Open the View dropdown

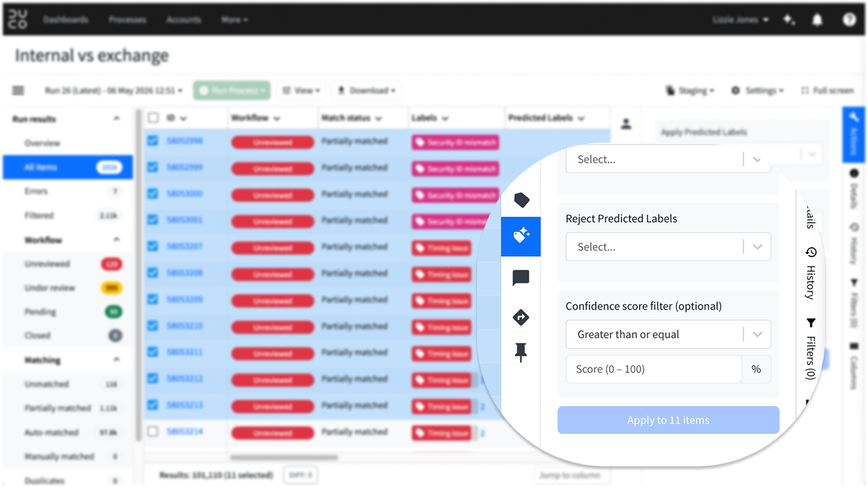301,91
